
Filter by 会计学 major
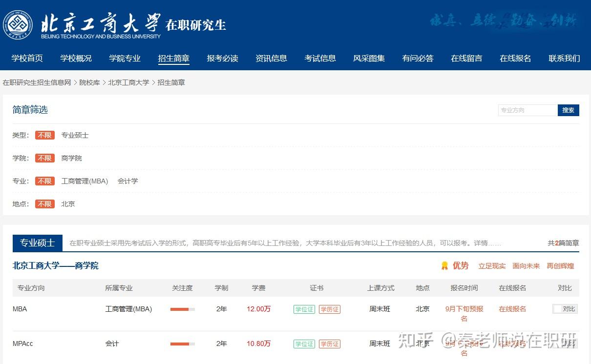pyautogui.click(x=128, y=181)
